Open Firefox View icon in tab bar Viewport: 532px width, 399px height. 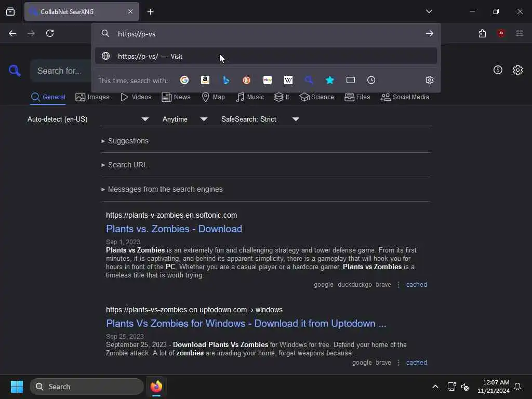pyautogui.click(x=10, y=11)
